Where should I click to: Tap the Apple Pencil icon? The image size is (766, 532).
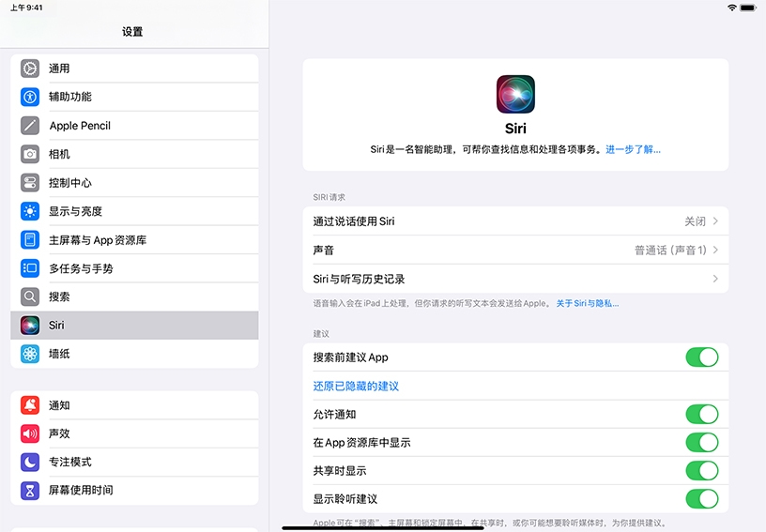[30, 126]
